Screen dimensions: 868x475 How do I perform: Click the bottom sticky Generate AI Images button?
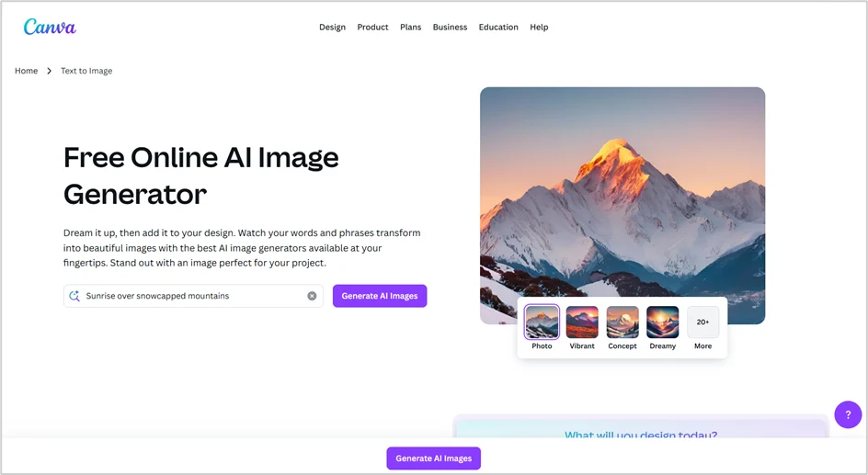coord(433,458)
